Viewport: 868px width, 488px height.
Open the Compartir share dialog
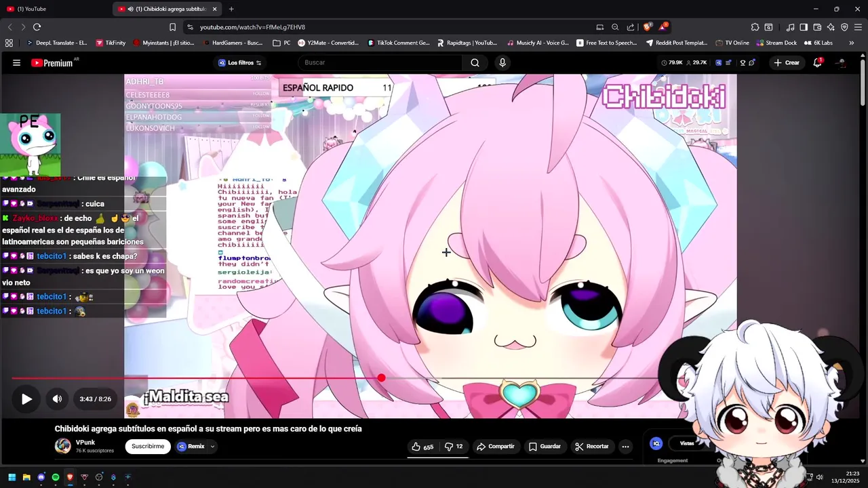(496, 447)
